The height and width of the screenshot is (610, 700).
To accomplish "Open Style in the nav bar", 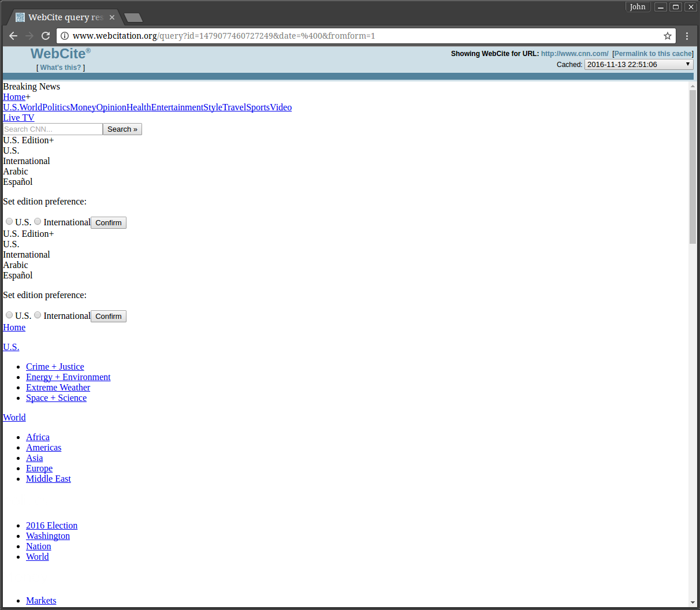I will (x=213, y=107).
